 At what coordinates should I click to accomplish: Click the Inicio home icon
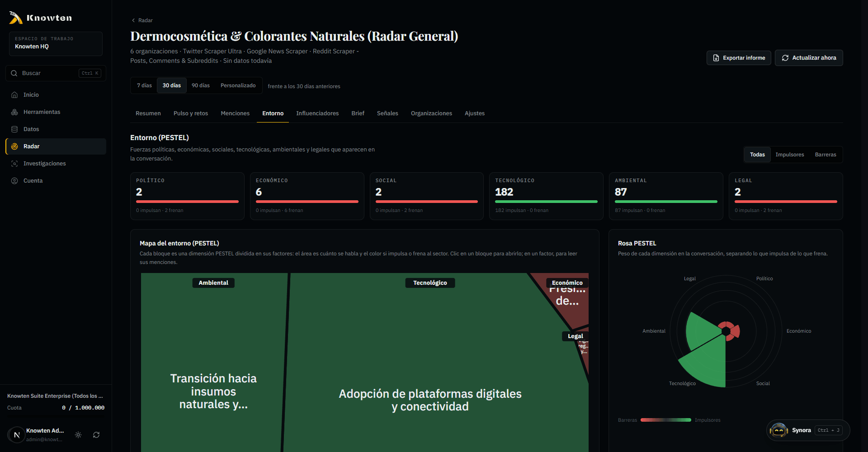click(14, 95)
